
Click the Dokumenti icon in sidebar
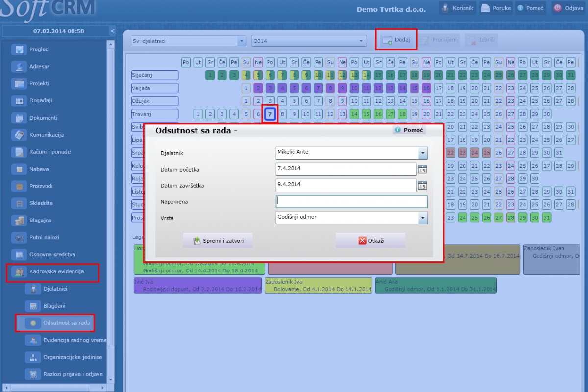click(19, 118)
